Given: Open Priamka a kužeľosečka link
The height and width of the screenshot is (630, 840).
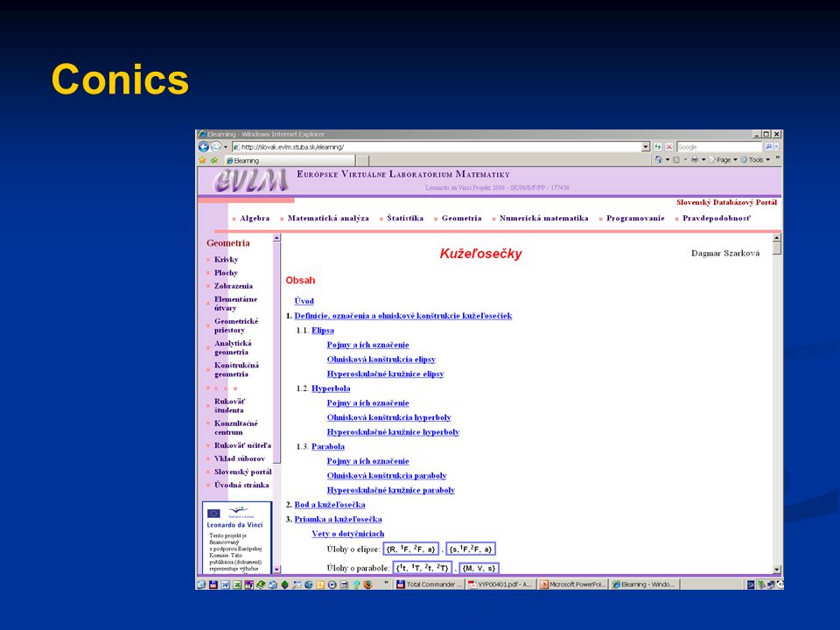Looking at the screenshot, I should pos(338,519).
